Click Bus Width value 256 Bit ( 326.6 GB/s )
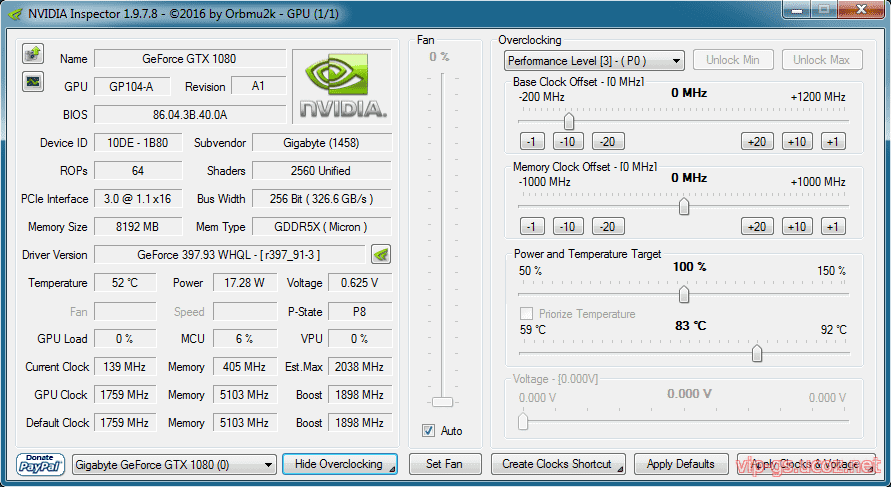Screen dimensions: 891x487 (322, 199)
